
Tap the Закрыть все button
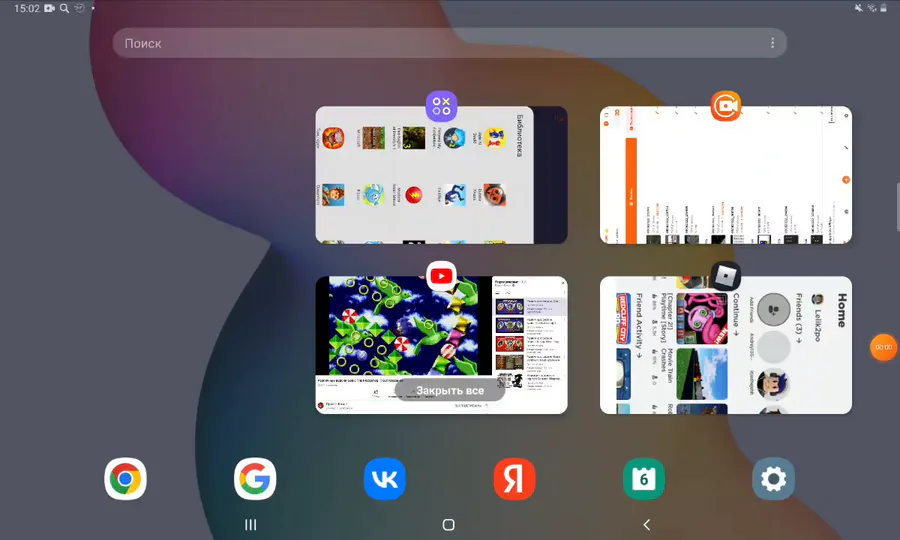click(x=450, y=390)
